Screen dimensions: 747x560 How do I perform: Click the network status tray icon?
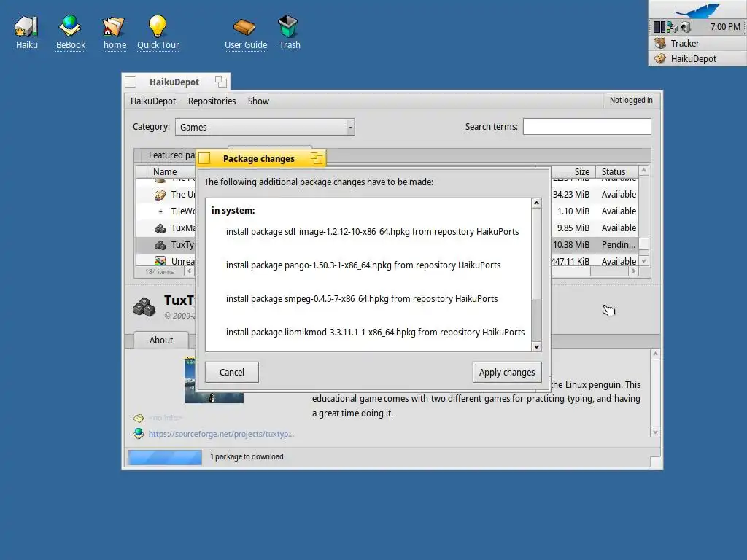coord(672,27)
